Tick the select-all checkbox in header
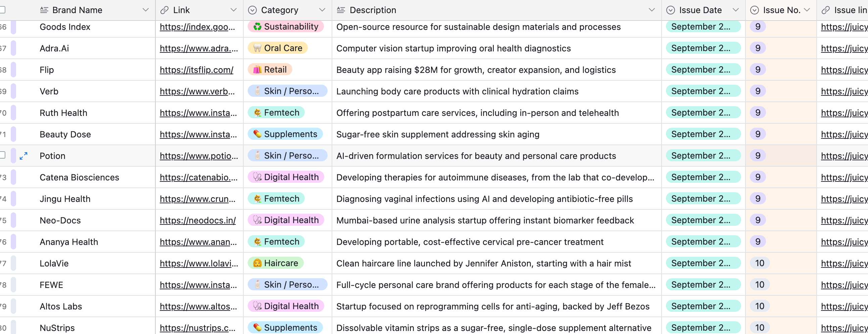This screenshot has height=334, width=868. [2, 10]
